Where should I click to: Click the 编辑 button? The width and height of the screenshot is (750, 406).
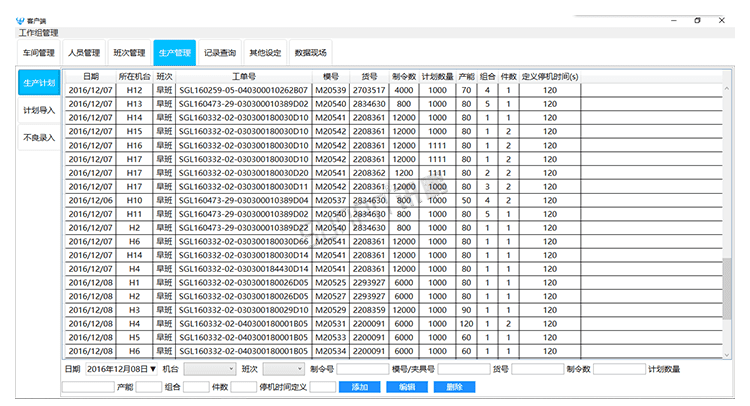coord(406,387)
